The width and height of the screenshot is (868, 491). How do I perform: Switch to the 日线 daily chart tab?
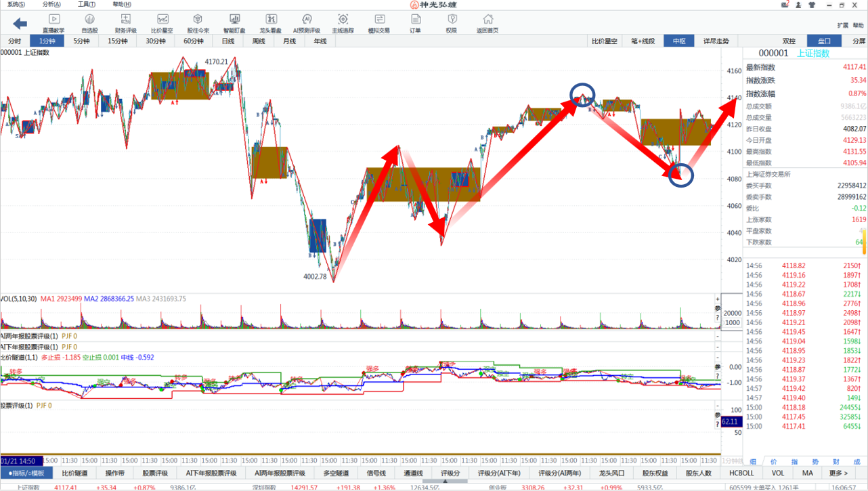pos(228,41)
